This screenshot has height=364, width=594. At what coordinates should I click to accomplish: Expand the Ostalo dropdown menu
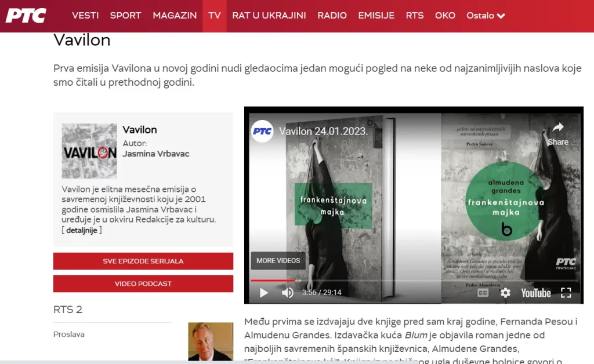coord(486,16)
